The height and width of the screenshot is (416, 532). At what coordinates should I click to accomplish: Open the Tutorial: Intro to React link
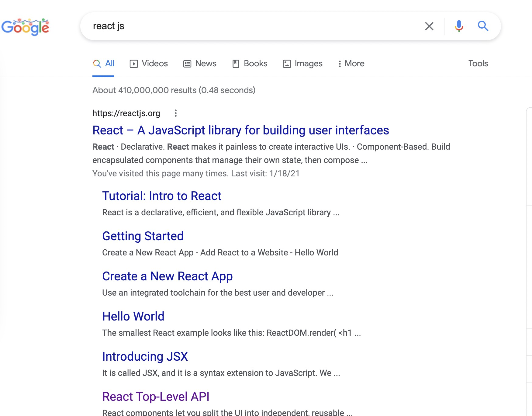pos(161,196)
